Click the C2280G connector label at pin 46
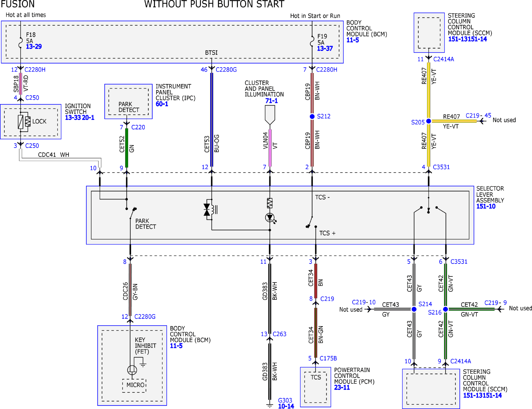 click(x=226, y=70)
